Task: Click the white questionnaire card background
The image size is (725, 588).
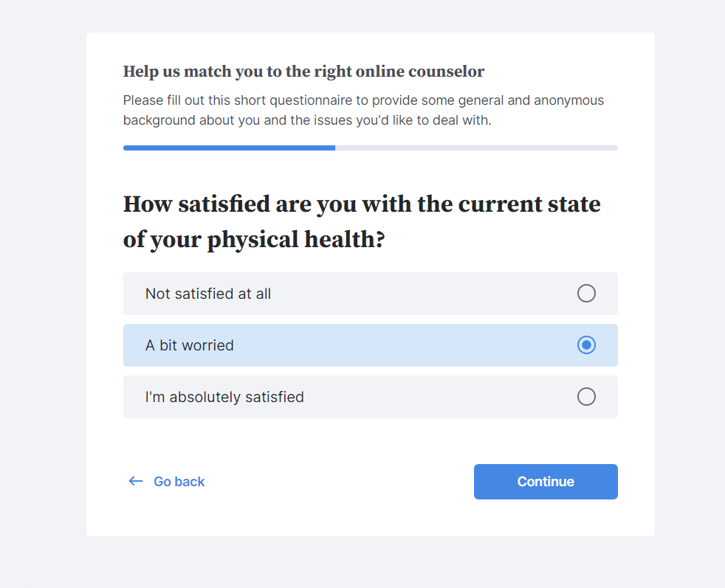Action: pos(369,443)
